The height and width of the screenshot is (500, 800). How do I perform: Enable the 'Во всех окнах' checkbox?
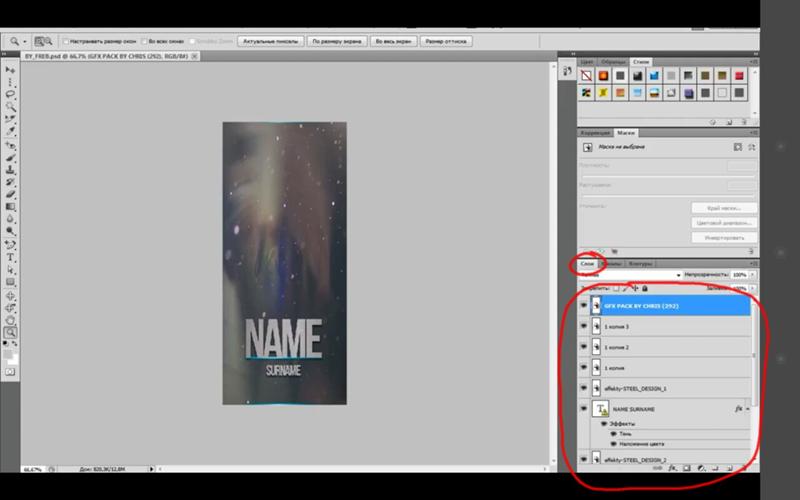[x=144, y=41]
